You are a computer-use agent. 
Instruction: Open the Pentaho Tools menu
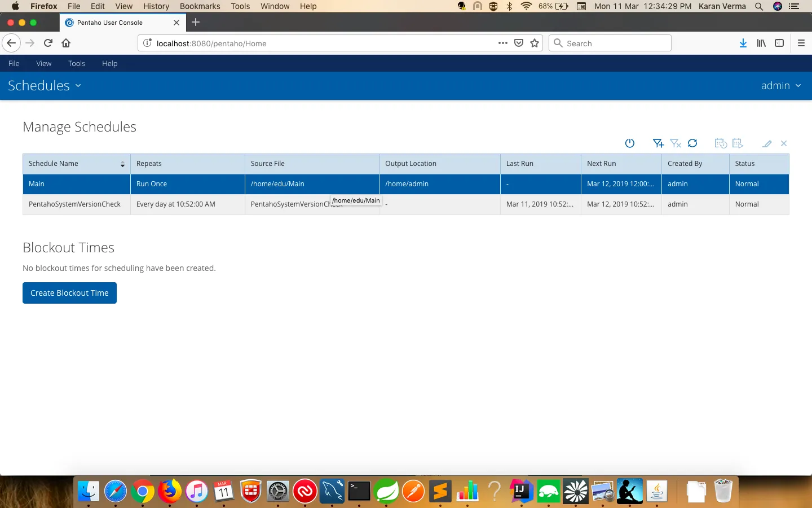[77, 63]
